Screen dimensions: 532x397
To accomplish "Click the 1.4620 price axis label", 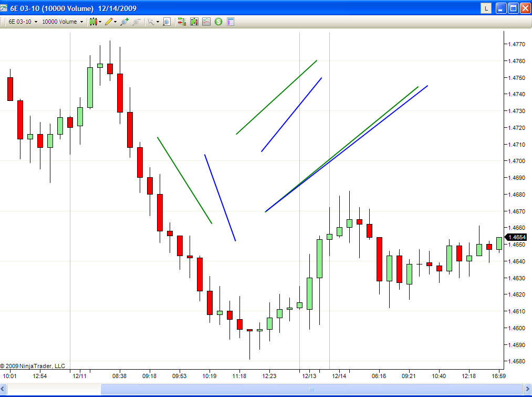I will click(x=516, y=294).
